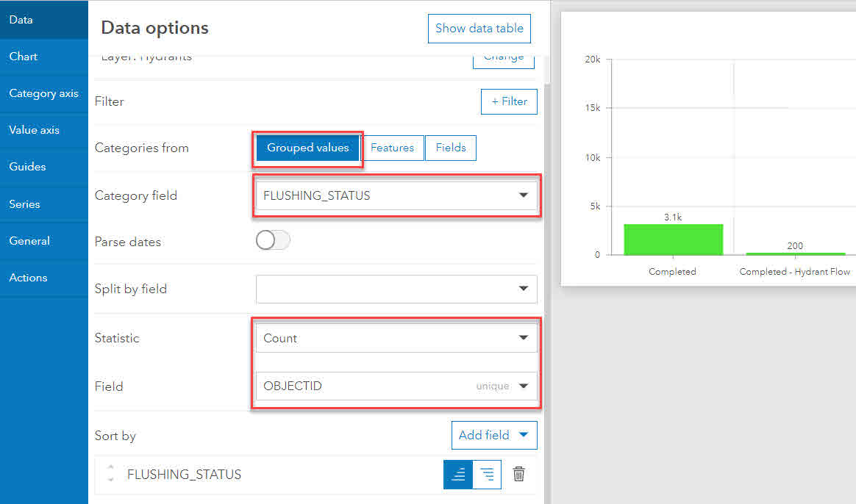Image resolution: width=856 pixels, height=504 pixels.
Task: Click the Show data table button
Action: pos(479,28)
